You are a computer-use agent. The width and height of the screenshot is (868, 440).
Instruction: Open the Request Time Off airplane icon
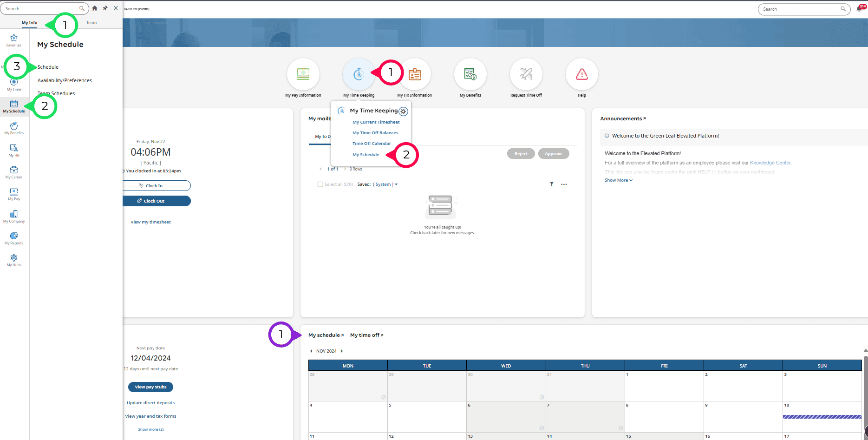(x=526, y=74)
